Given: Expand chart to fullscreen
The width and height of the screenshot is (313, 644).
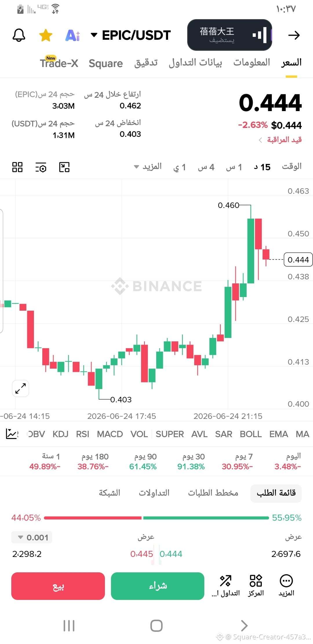Looking at the screenshot, I should [x=21, y=388].
